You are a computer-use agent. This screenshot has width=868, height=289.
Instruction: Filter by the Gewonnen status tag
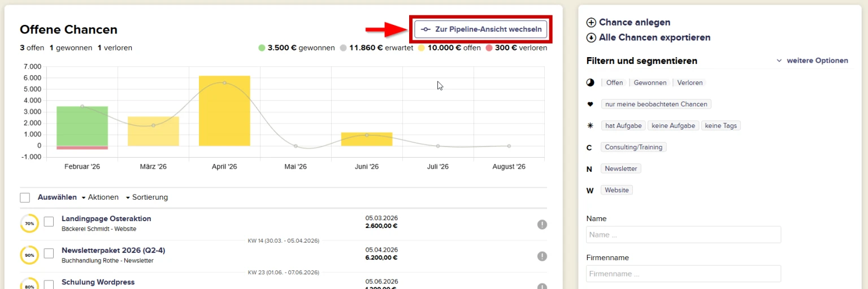coord(649,83)
